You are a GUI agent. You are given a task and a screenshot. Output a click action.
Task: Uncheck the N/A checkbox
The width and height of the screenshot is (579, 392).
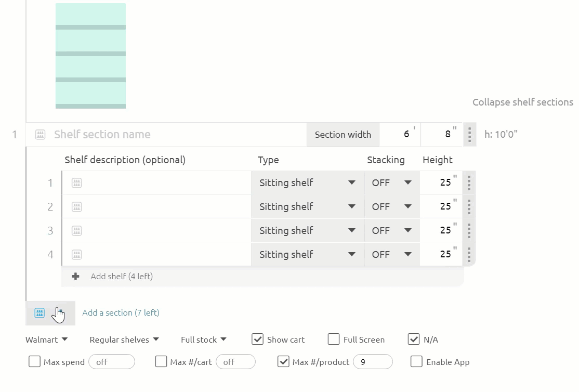coord(414,339)
